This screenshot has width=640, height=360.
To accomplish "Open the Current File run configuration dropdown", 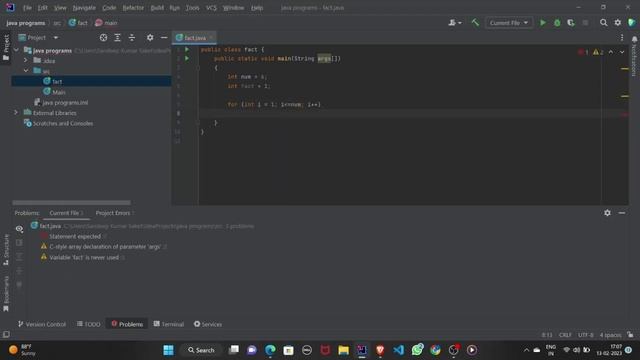I will click(x=509, y=23).
